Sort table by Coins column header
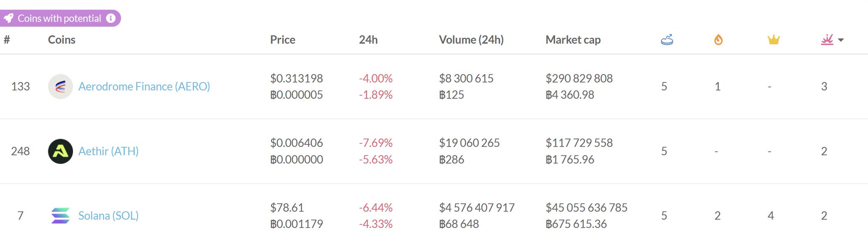This screenshot has height=247, width=868. point(61,40)
